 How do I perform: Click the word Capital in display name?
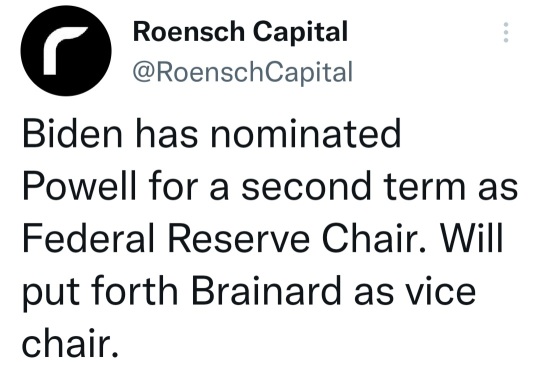[300, 32]
